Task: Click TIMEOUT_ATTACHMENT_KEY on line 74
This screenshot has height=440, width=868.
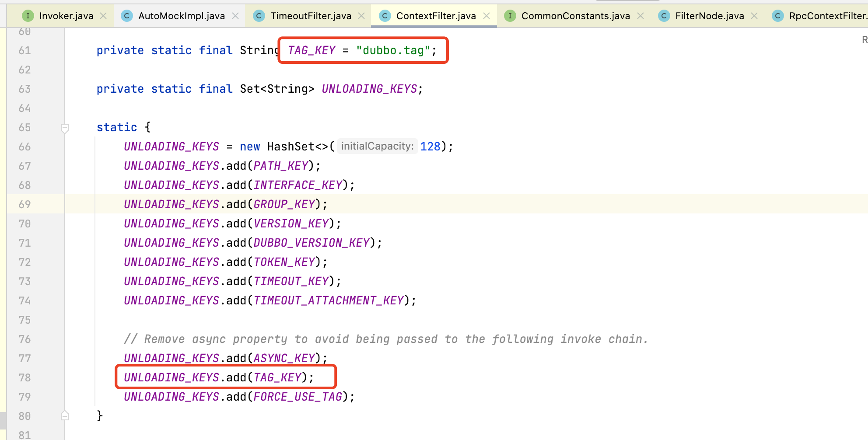Action: click(x=329, y=301)
